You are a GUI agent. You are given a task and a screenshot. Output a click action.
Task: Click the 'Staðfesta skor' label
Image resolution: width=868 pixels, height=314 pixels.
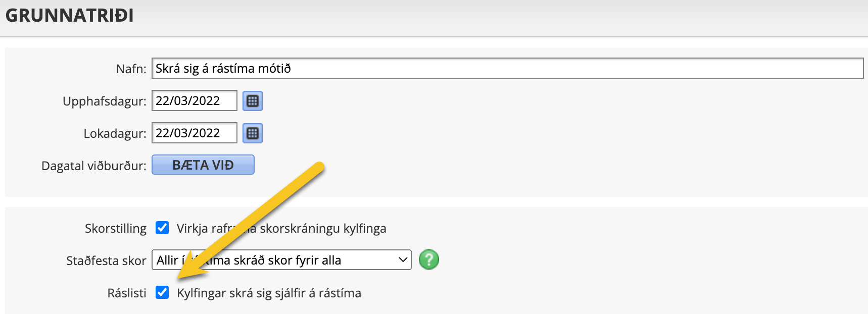(x=106, y=261)
